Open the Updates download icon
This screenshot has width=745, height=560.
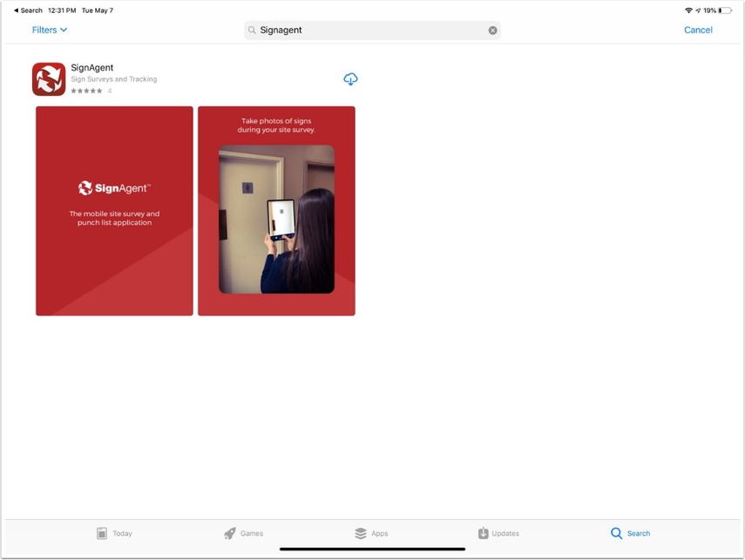[x=484, y=532]
